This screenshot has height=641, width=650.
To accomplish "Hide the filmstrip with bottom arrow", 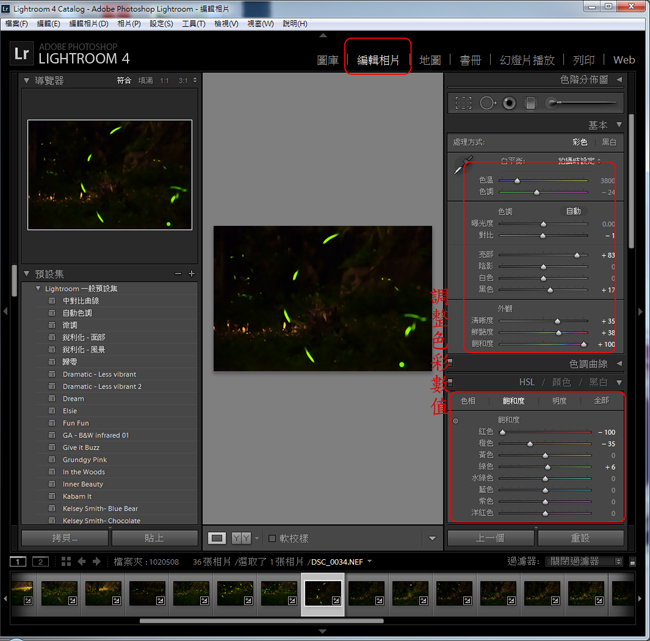I will (323, 631).
